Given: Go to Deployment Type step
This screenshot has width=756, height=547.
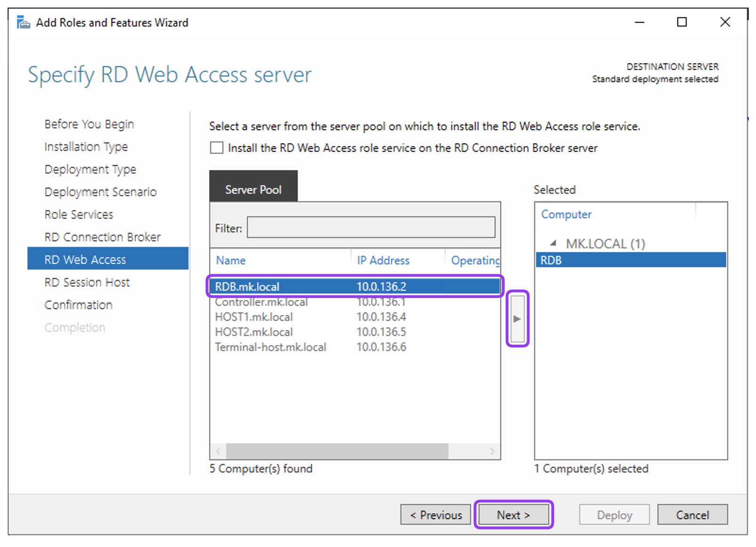Looking at the screenshot, I should (90, 169).
